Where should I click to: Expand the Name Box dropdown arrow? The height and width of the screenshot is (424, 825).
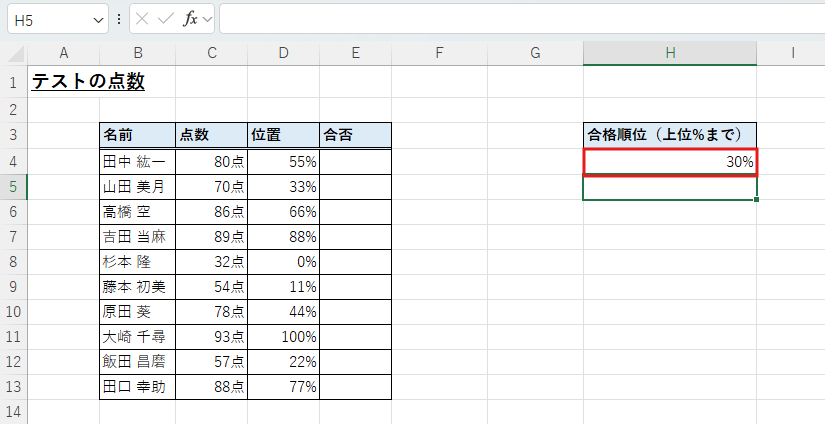[98, 19]
